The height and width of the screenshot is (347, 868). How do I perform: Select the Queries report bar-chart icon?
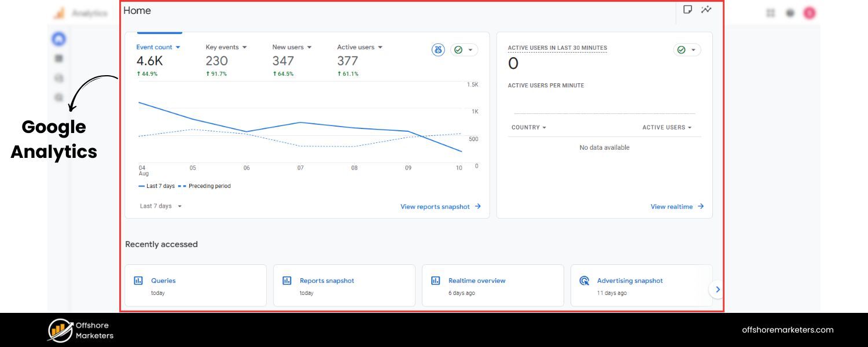click(138, 280)
